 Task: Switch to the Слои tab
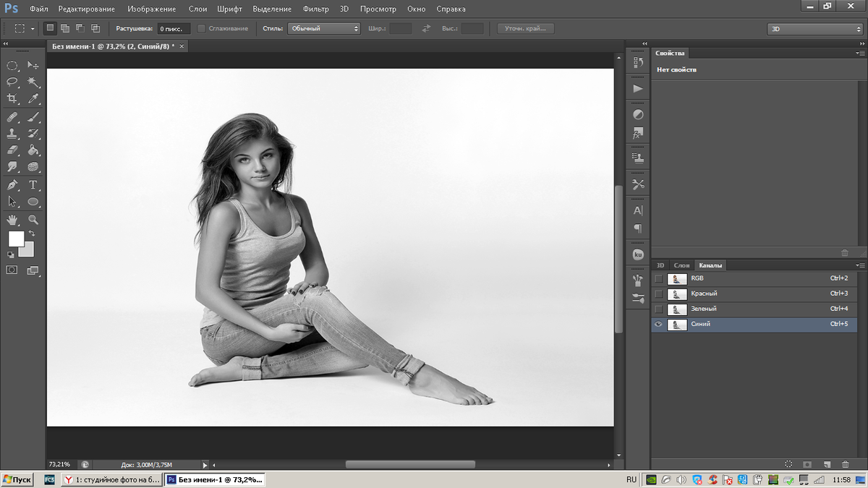[x=681, y=265]
